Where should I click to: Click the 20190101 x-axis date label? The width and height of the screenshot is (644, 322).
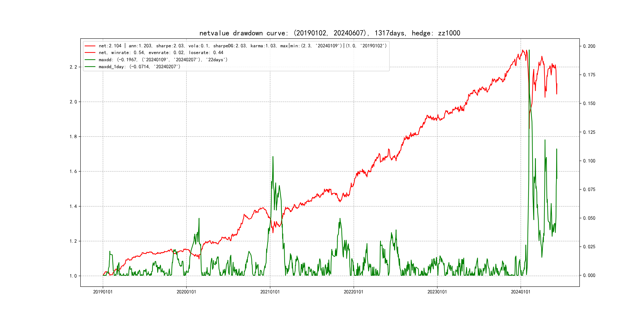(x=103, y=292)
